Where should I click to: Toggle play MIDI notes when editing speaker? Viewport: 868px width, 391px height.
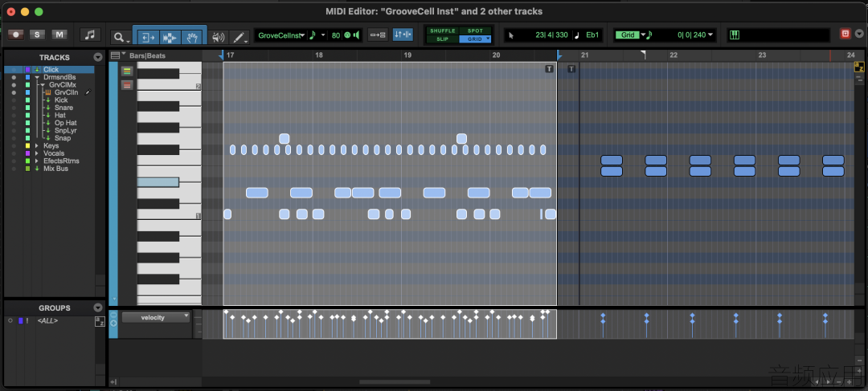[219, 37]
